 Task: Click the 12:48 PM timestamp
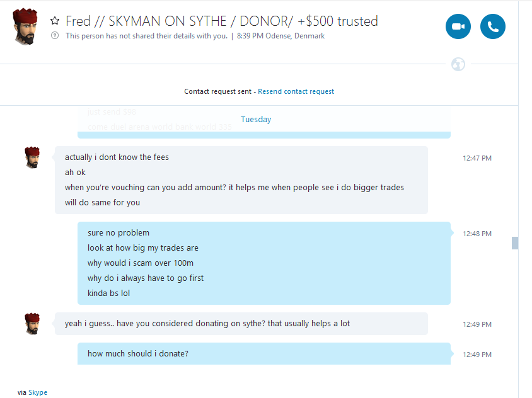477,234
